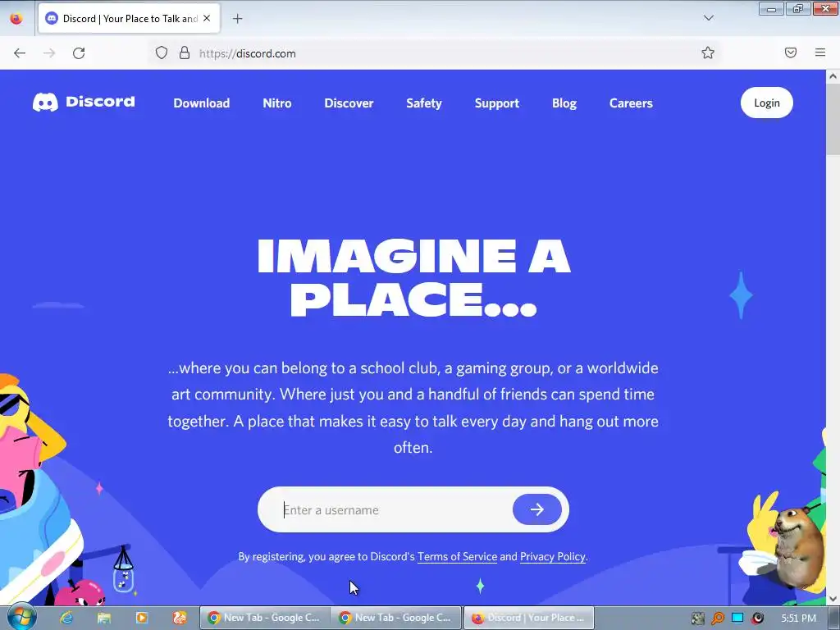This screenshot has width=840, height=630.
Task: Expand the list all tabs chevron
Action: (x=708, y=18)
